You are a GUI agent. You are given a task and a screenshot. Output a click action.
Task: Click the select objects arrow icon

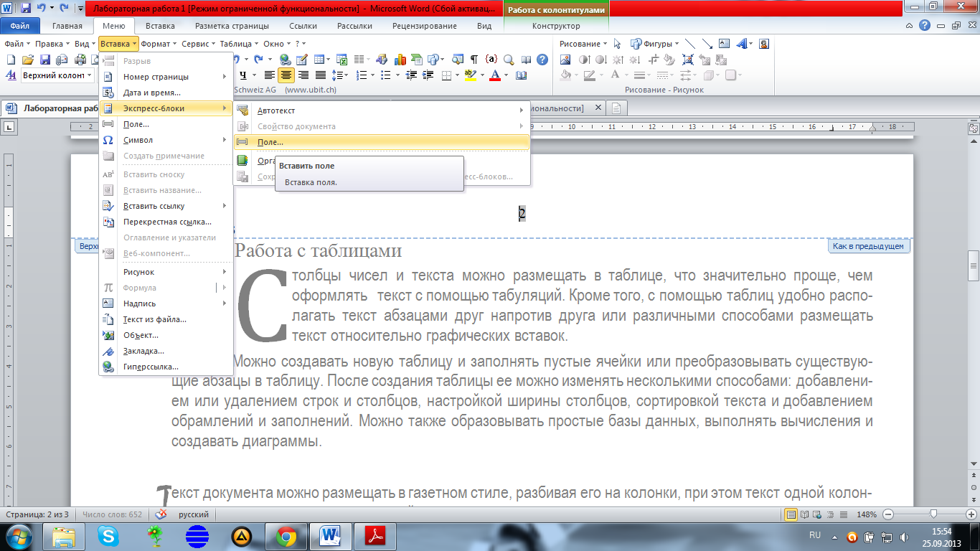(x=617, y=44)
